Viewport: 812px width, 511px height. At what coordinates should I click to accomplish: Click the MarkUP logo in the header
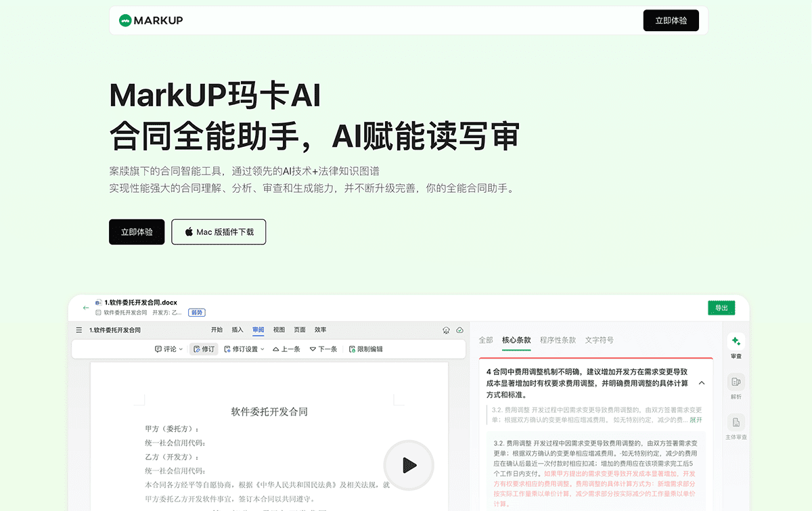coord(150,20)
